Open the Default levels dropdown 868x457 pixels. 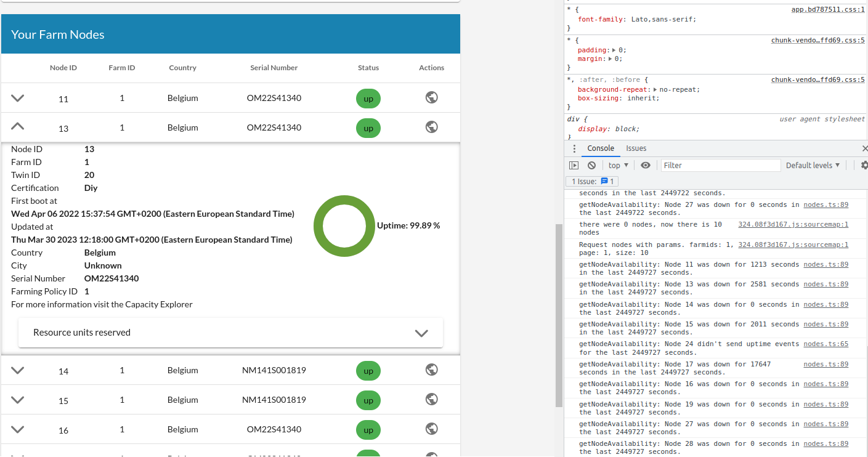point(813,165)
